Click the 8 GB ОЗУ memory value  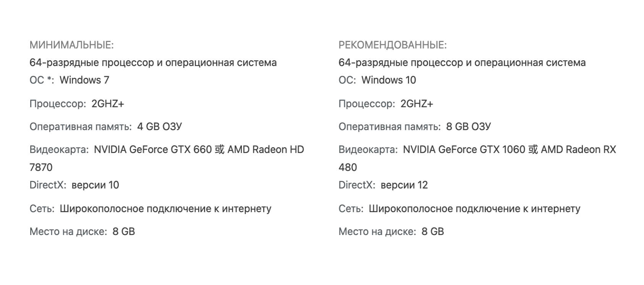click(x=468, y=127)
